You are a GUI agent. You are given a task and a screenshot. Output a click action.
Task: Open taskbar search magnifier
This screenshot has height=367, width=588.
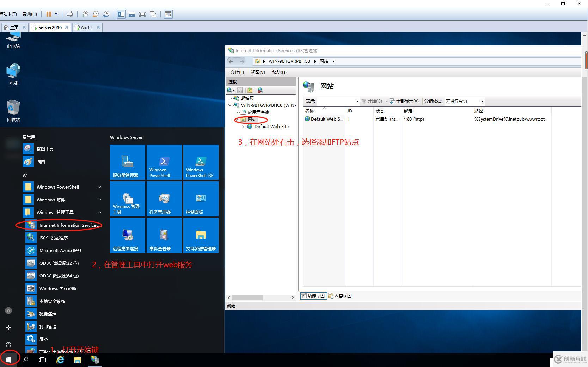(25, 360)
